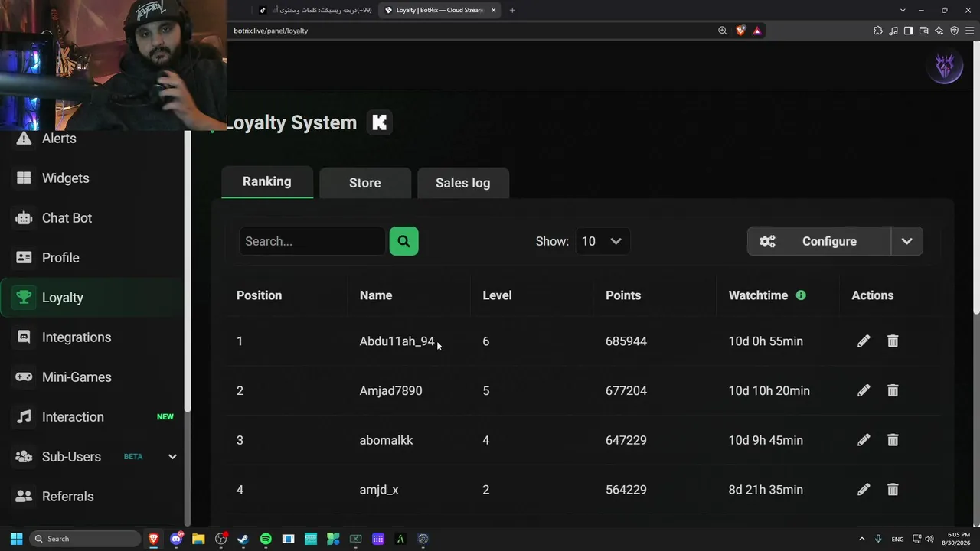Open the Brave Wallet icon
Viewport: 980px width, 551px height.
click(923, 31)
